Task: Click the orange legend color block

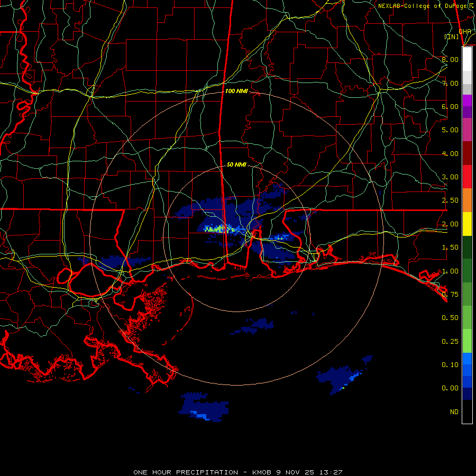Action: (x=467, y=200)
